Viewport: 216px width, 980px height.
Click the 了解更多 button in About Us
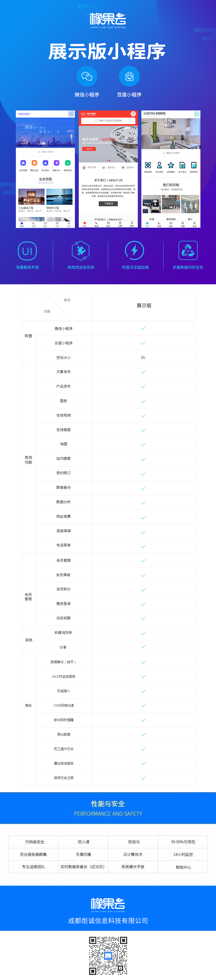click(108, 204)
